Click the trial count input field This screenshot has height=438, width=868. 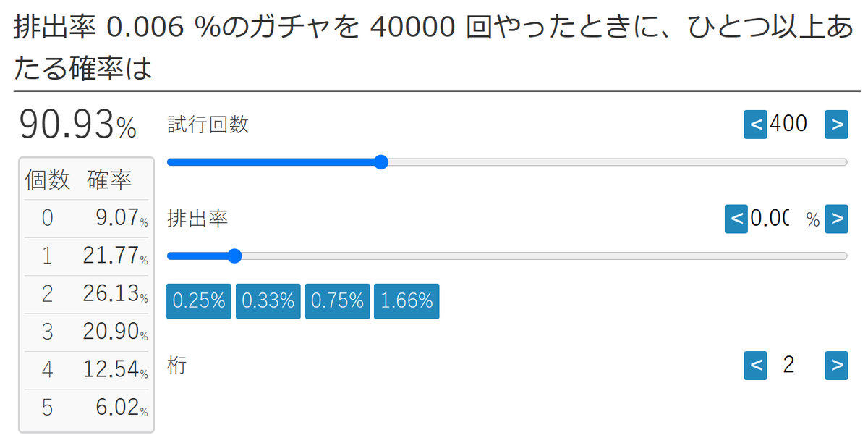pyautogui.click(x=796, y=125)
